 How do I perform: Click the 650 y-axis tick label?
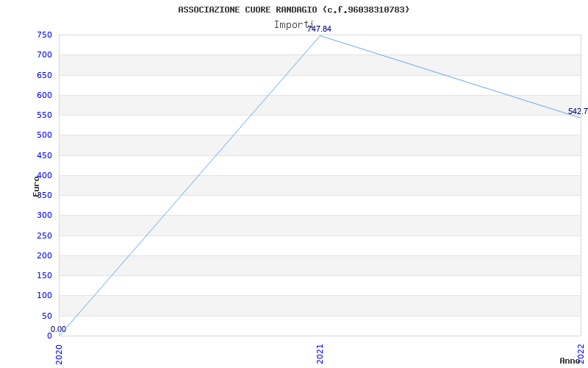44,75
